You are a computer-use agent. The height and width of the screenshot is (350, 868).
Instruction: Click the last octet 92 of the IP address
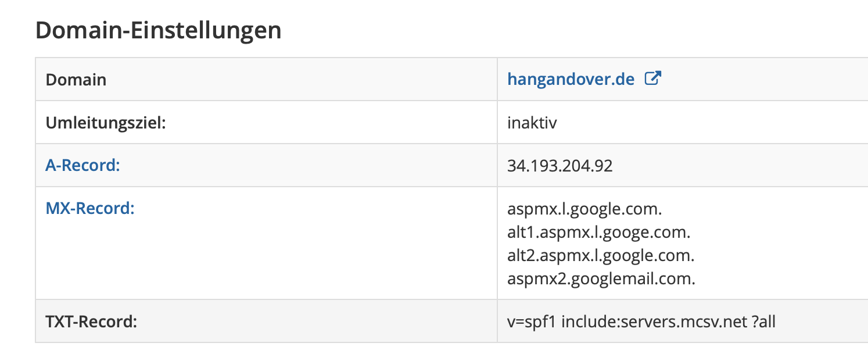[603, 166]
